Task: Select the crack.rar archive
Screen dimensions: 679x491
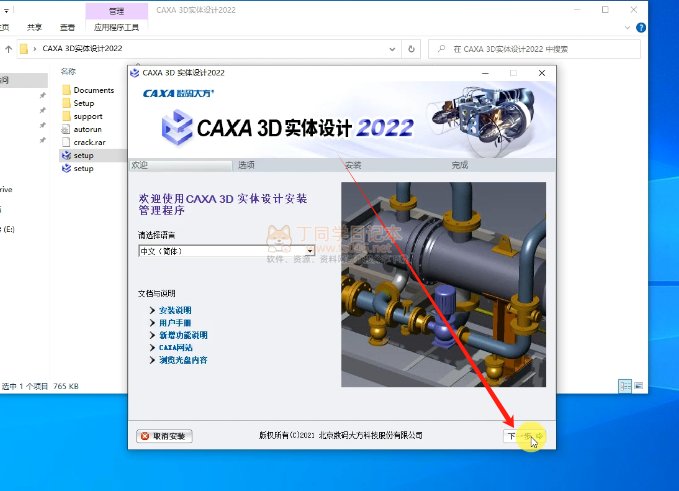Action: click(x=89, y=142)
